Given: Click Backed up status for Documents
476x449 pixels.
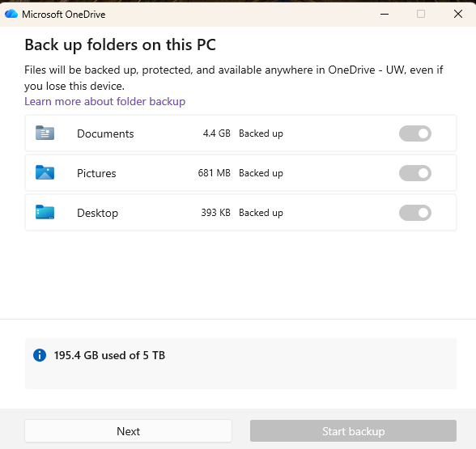Looking at the screenshot, I should pyautogui.click(x=261, y=133).
